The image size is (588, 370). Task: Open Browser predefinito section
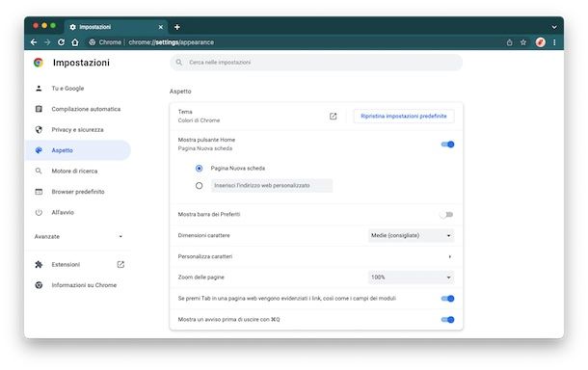78,192
